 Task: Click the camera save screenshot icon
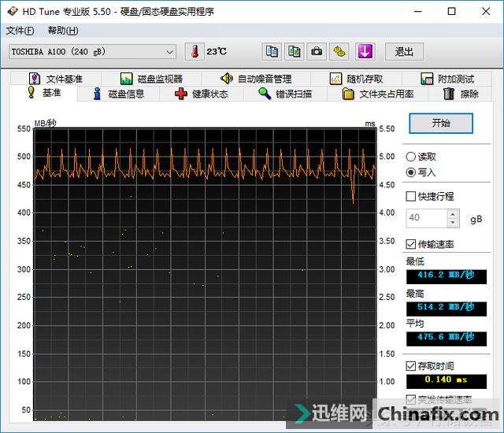[x=317, y=51]
